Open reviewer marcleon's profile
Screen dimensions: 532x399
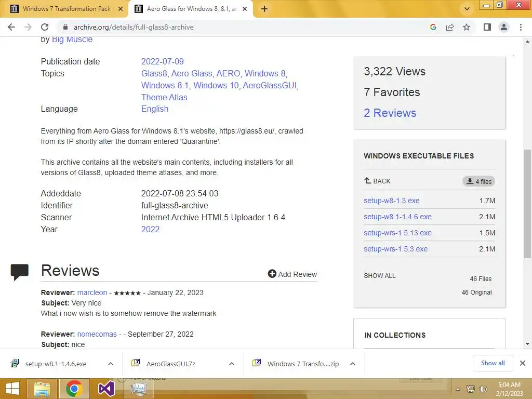pyautogui.click(x=92, y=292)
